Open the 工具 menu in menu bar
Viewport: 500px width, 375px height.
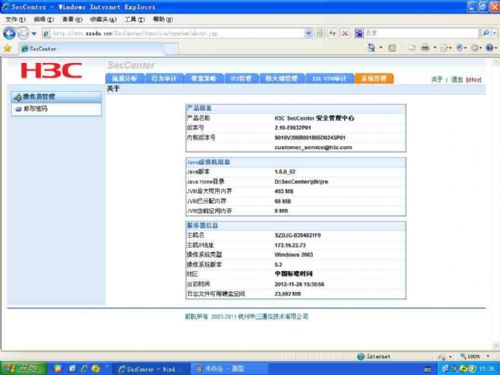[x=135, y=19]
